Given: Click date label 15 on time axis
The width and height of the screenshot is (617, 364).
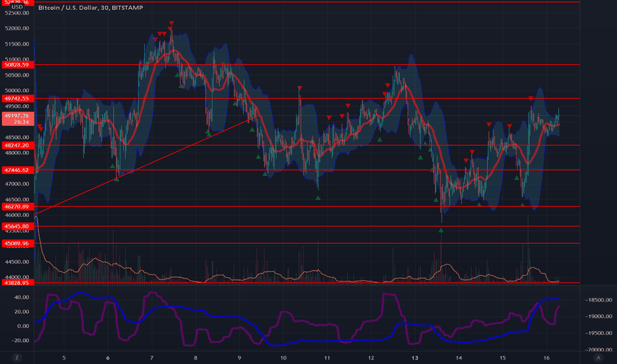Looking at the screenshot, I should pyautogui.click(x=502, y=357).
